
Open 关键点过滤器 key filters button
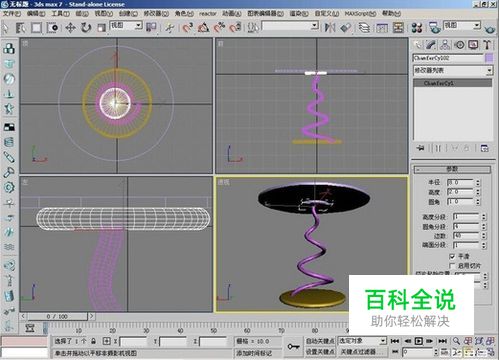pyautogui.click(x=362, y=351)
